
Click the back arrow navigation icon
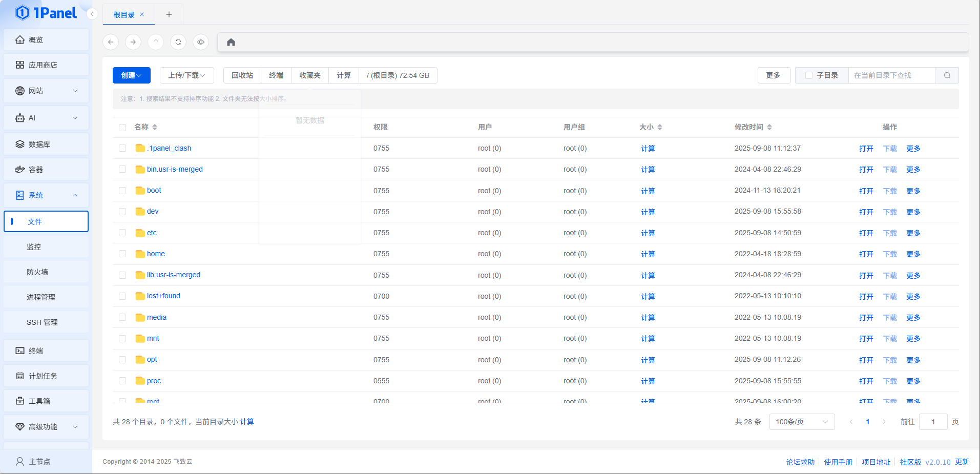tap(111, 42)
